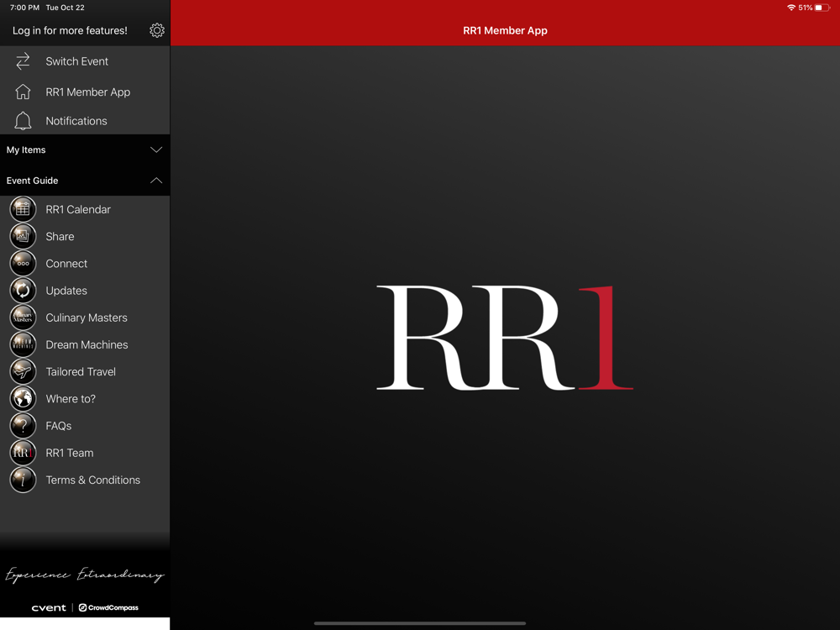Click the Dream Machines icon
840x630 pixels.
click(23, 344)
